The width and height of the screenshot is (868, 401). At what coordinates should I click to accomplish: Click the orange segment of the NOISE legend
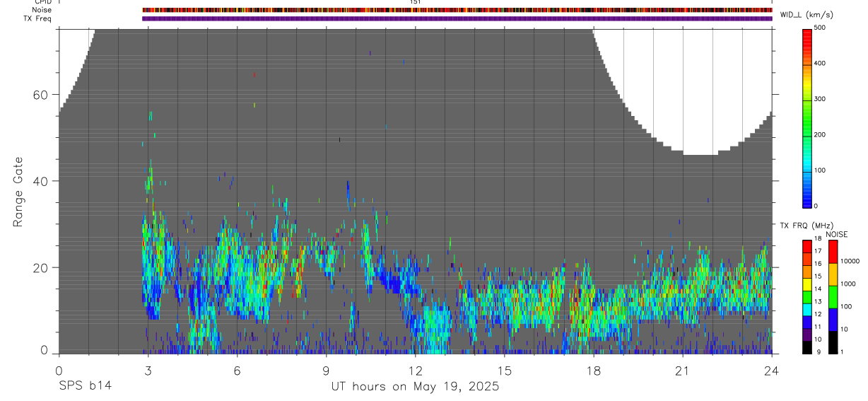(x=833, y=274)
